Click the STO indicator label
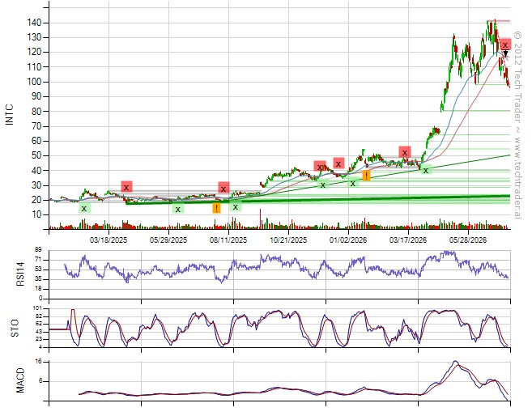This screenshot has width=532, height=416. pyautogui.click(x=15, y=329)
